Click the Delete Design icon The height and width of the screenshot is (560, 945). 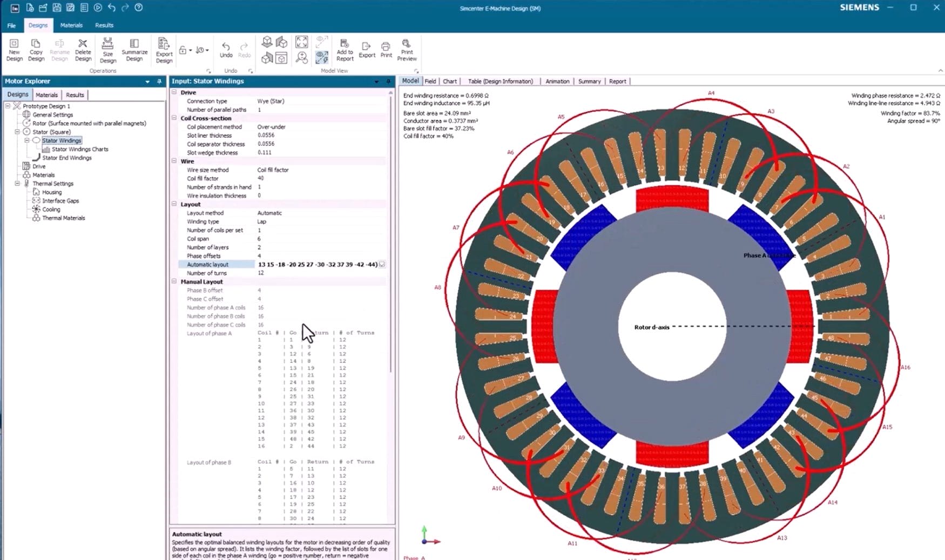click(x=83, y=49)
